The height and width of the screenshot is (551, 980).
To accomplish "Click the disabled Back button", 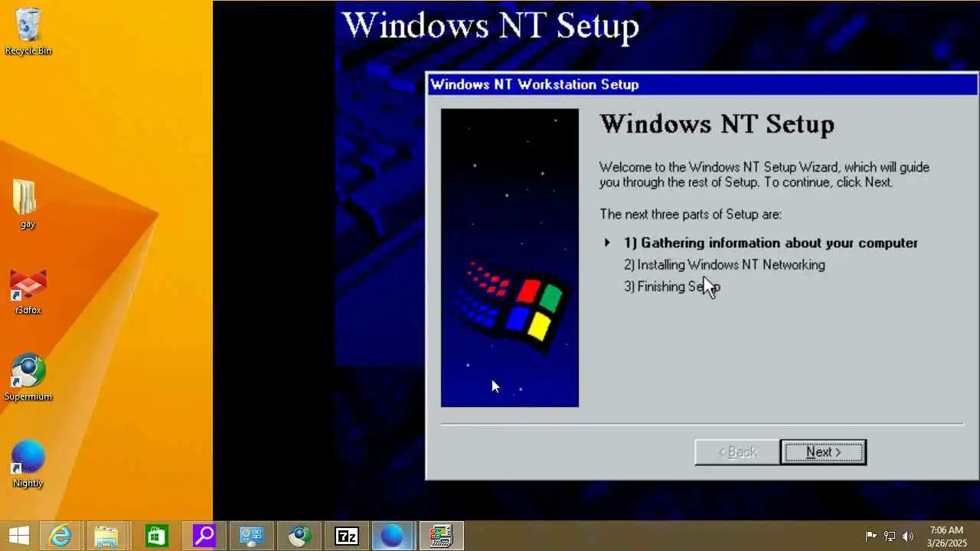I will pyautogui.click(x=737, y=452).
